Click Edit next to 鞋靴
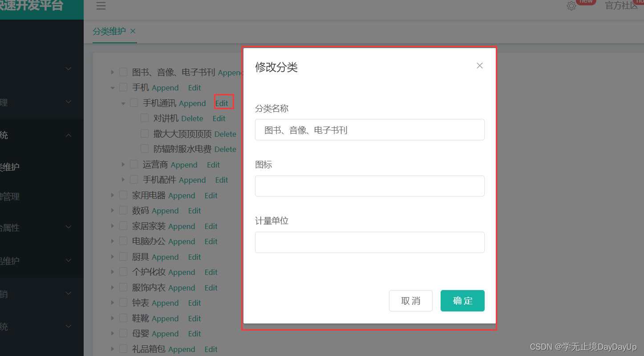 coord(194,319)
